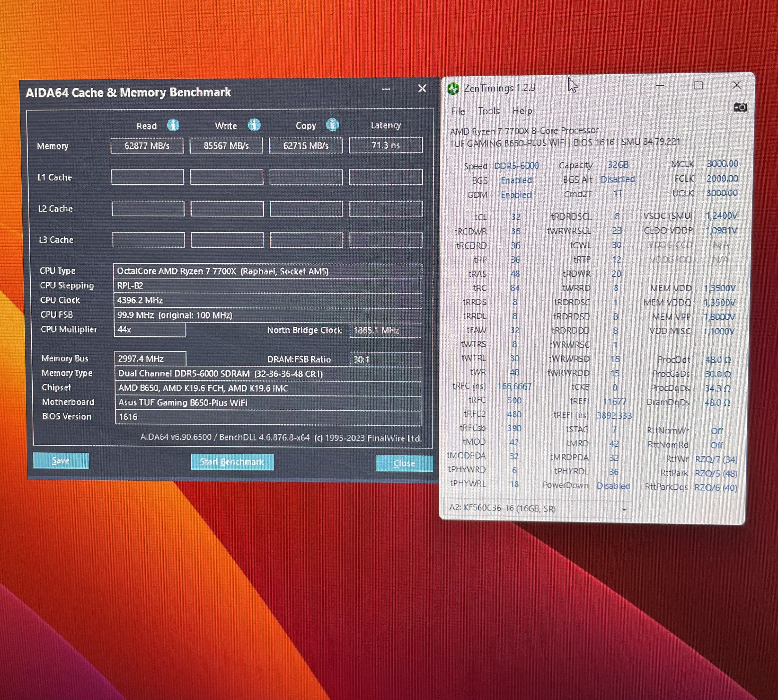This screenshot has width=778, height=700.
Task: Click the Copy info icon
Action: tap(332, 125)
